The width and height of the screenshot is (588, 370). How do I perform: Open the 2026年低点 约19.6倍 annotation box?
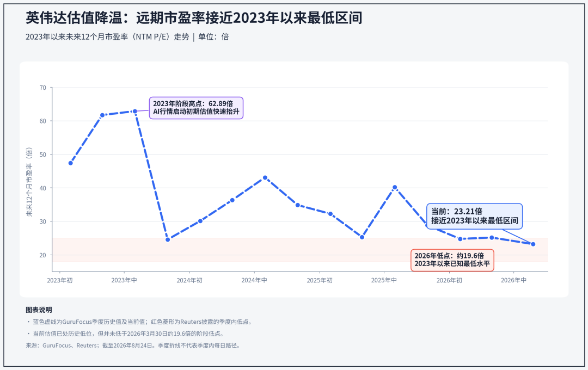pos(452,260)
